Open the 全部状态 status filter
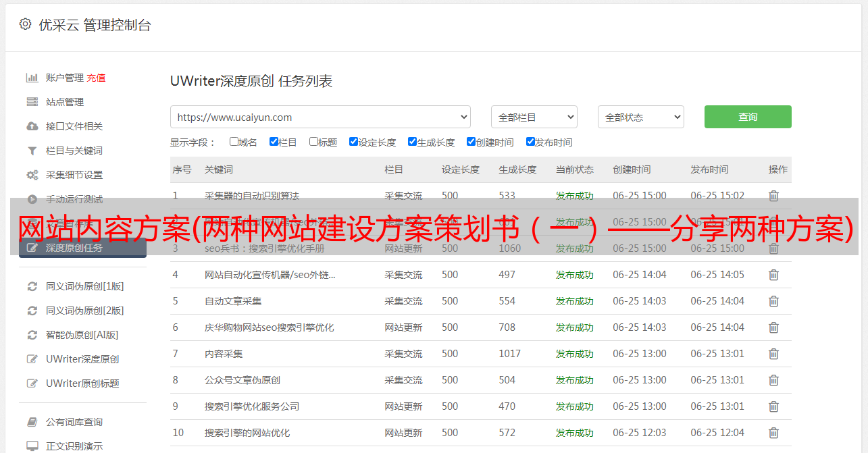This screenshot has width=868, height=453. [640, 117]
